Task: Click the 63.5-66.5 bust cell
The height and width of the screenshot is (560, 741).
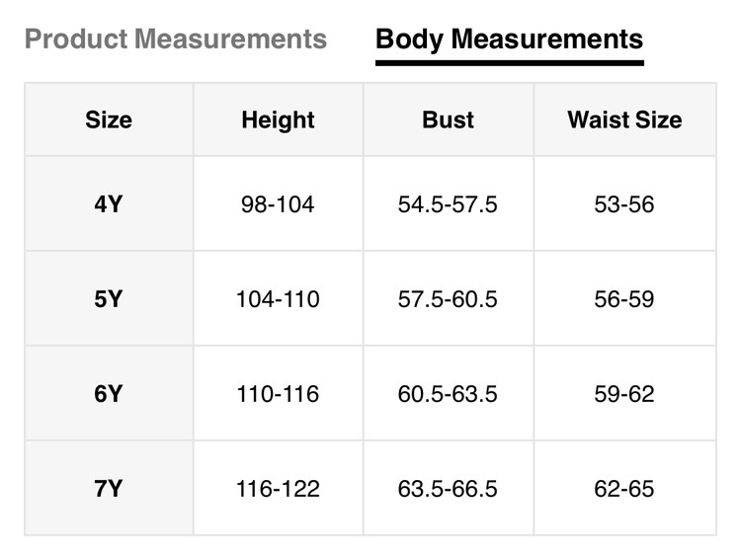Action: 448,488
